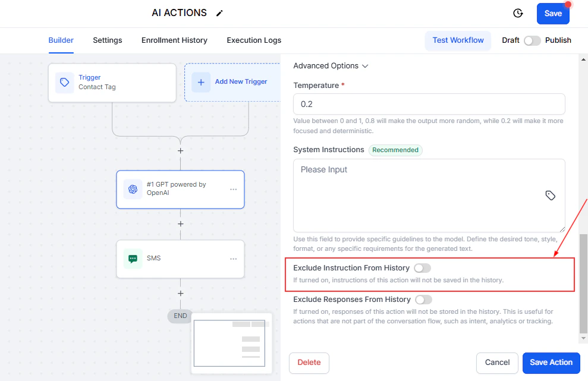Open the three-dot menu on the GPT node
Viewport: 588px width, 381px height.
coord(233,189)
